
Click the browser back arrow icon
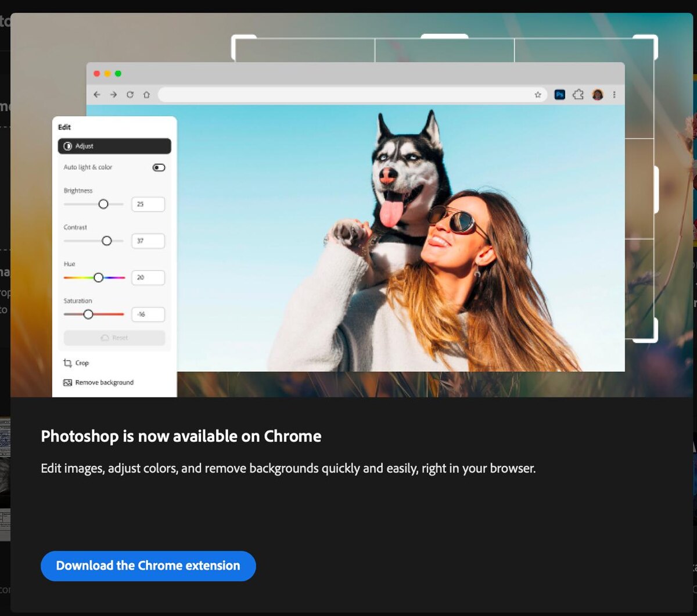point(97,95)
